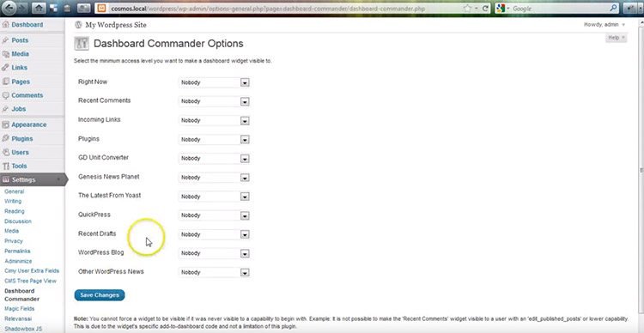Click the Dashboard house icon in sidebar
This screenshot has width=644, height=333.
pos(5,25)
